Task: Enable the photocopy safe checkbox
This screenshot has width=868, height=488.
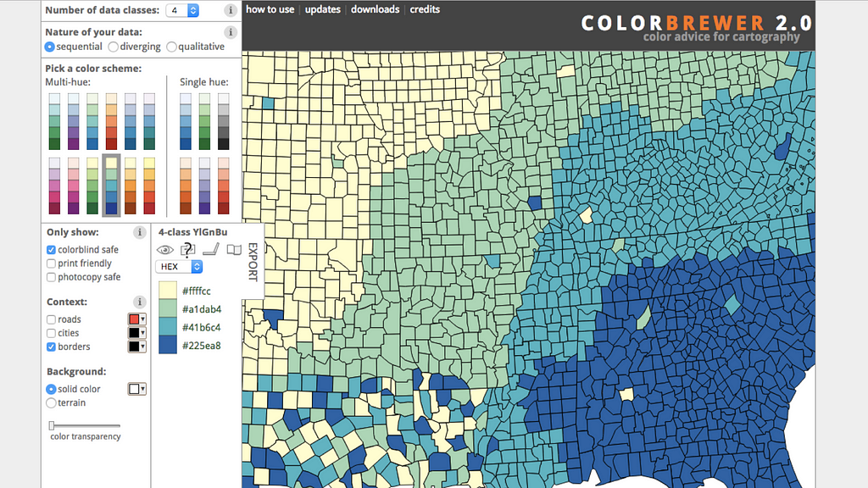Action: coord(51,277)
